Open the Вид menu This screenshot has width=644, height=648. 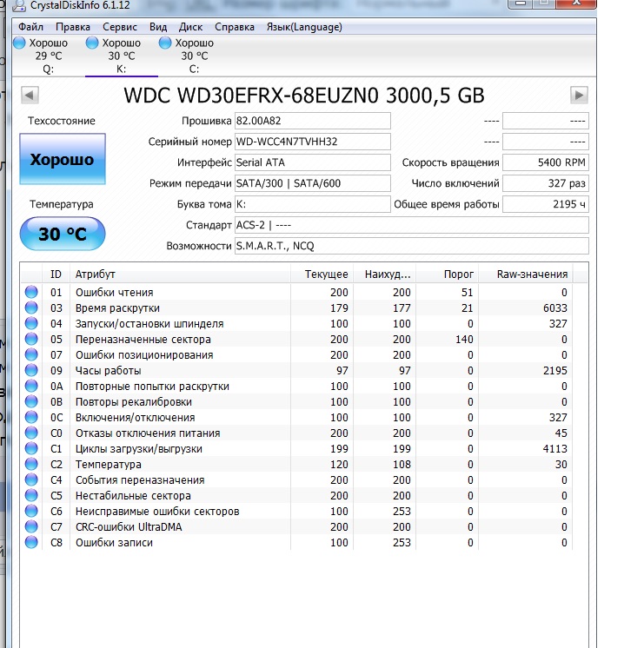click(158, 27)
